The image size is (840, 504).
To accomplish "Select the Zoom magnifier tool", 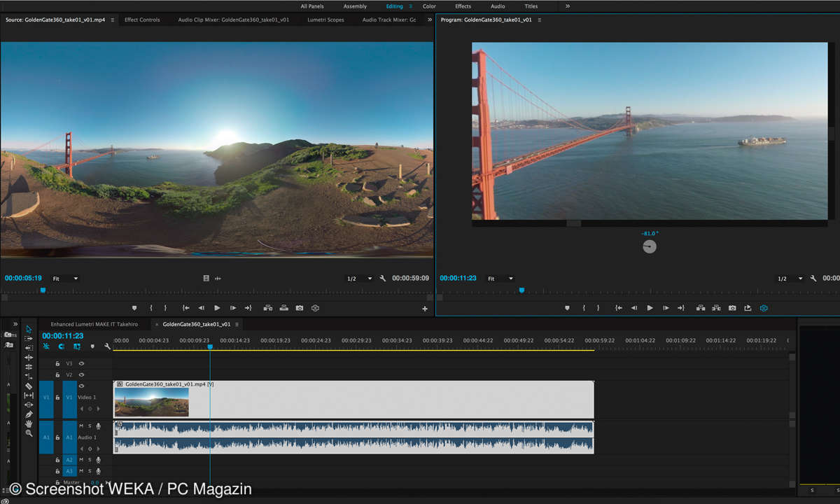I will coord(29,433).
